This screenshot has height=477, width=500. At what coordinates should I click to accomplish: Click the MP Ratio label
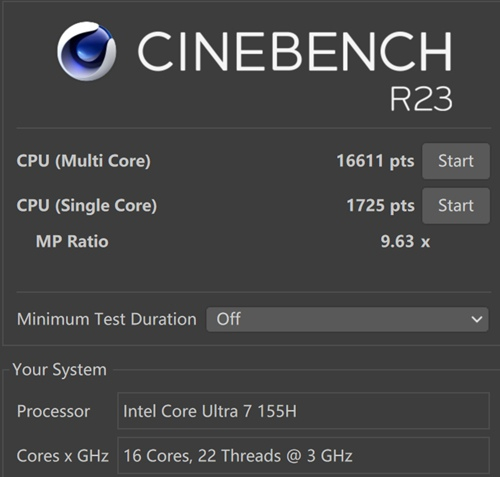pyautogui.click(x=72, y=241)
